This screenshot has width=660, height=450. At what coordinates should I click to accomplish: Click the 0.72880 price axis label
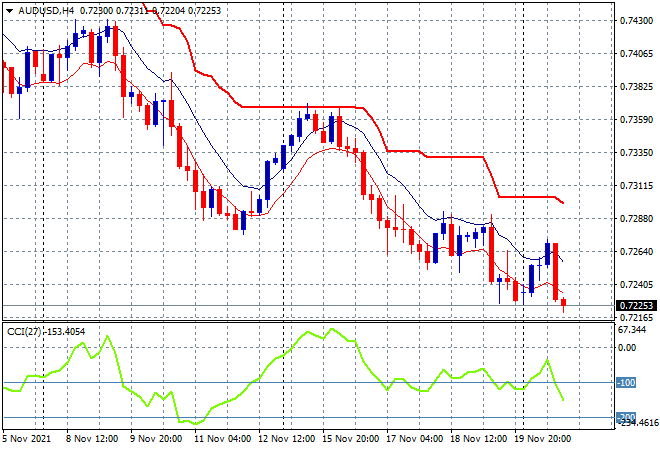[x=636, y=218]
